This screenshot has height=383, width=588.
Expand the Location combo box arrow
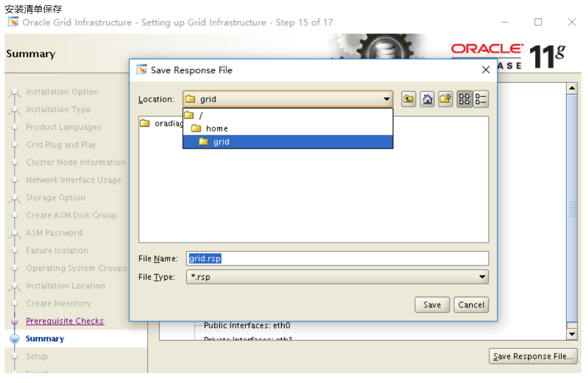click(x=386, y=99)
